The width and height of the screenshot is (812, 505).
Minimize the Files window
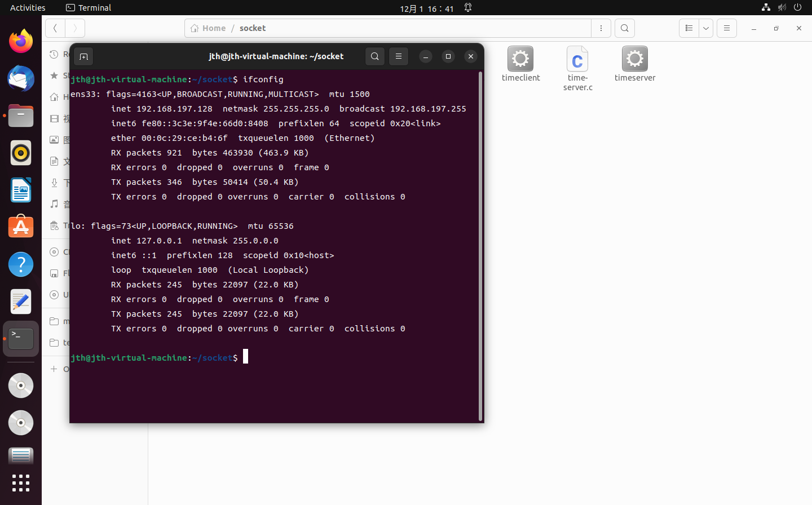click(754, 28)
